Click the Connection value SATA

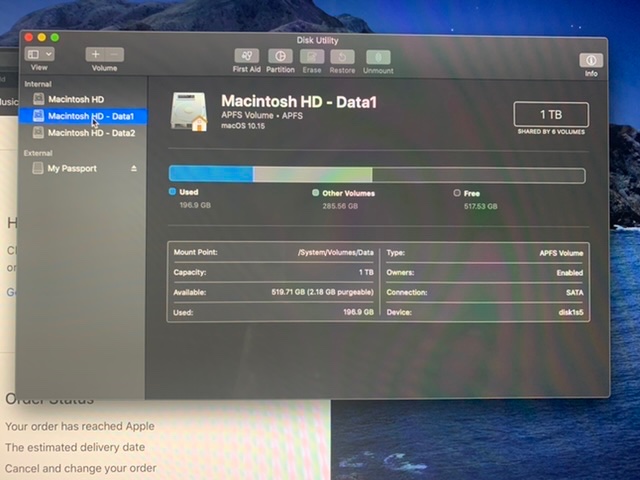coord(575,293)
